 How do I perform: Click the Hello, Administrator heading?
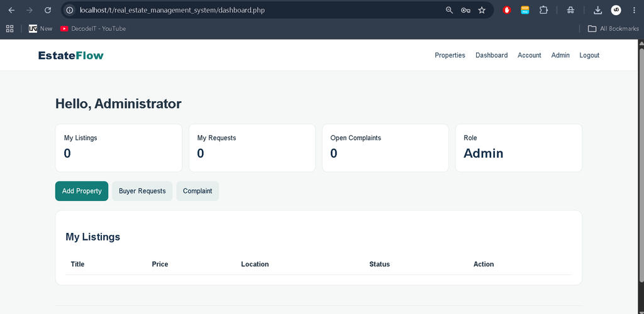(118, 104)
